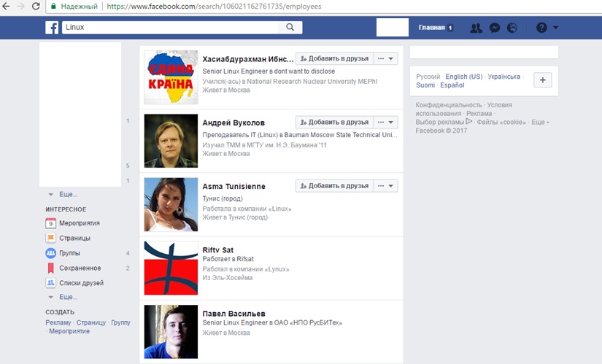Open Конфиденциальность footer link

click(x=449, y=105)
